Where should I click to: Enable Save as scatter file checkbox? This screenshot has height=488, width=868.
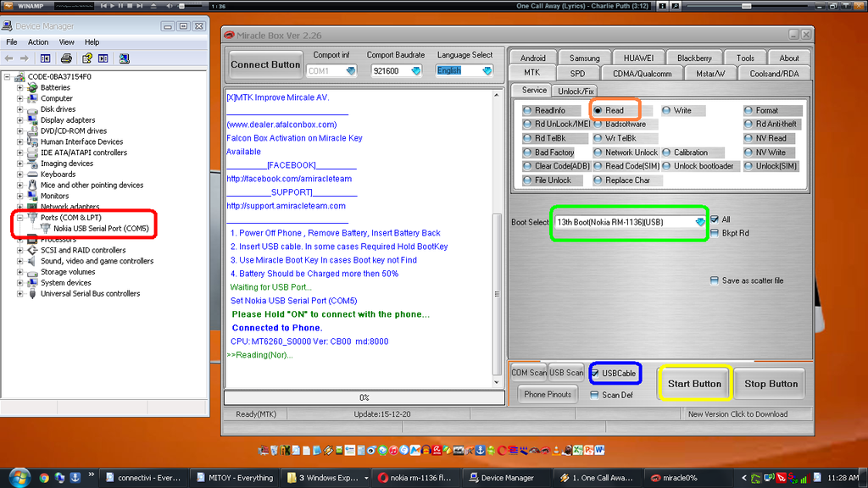[715, 281]
